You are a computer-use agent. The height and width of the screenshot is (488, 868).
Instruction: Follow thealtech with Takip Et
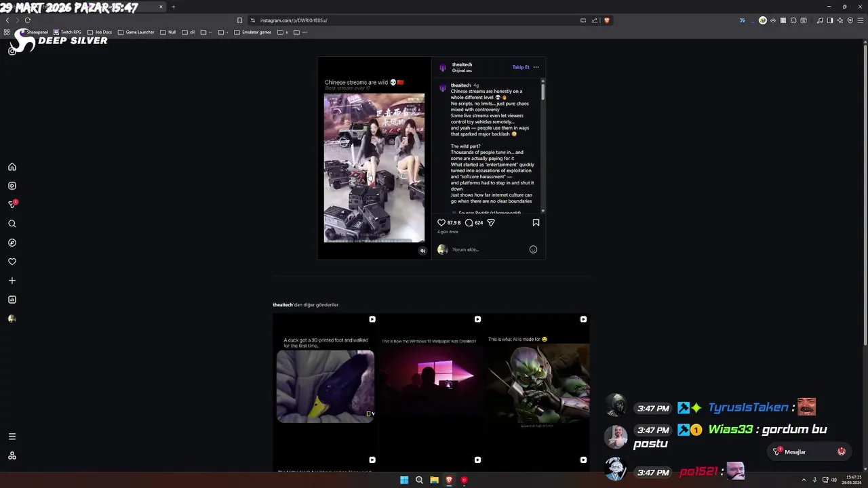521,67
